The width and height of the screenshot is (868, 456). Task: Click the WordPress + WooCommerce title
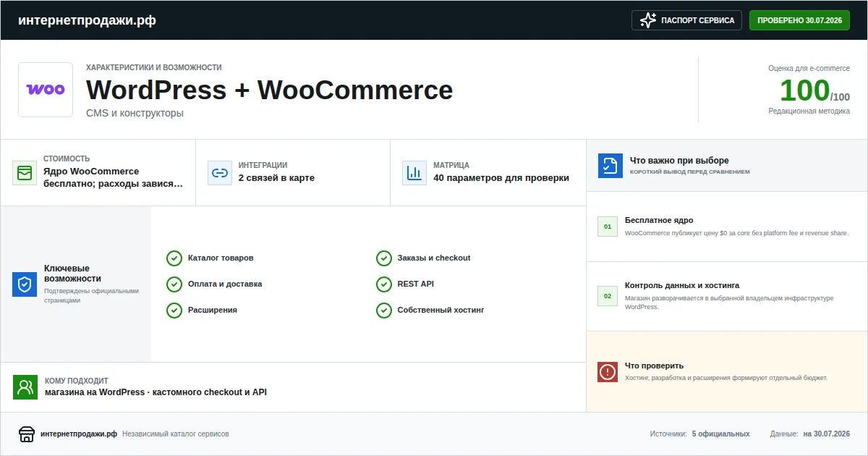point(269,90)
